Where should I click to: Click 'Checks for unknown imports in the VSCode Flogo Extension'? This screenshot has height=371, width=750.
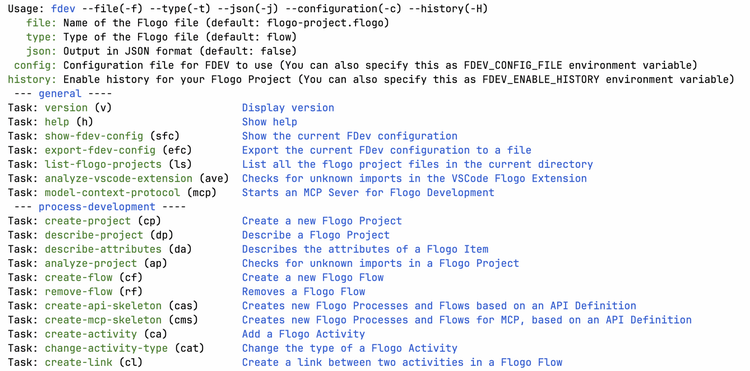coord(414,178)
